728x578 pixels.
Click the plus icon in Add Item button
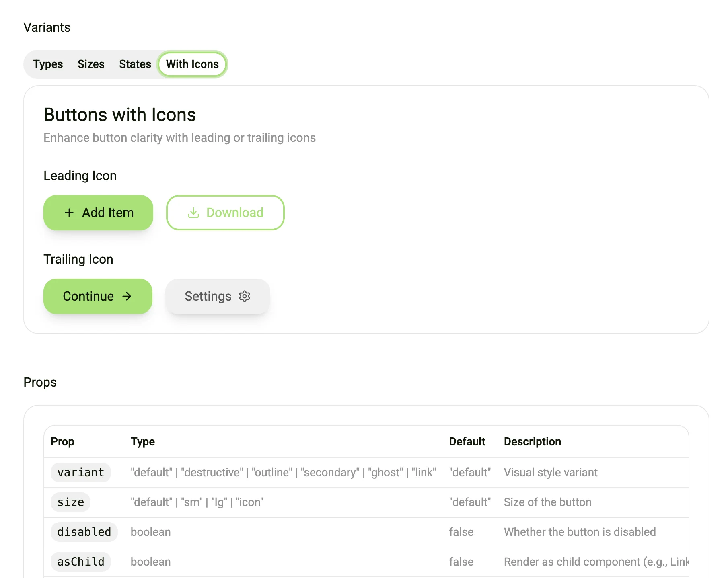pos(69,213)
